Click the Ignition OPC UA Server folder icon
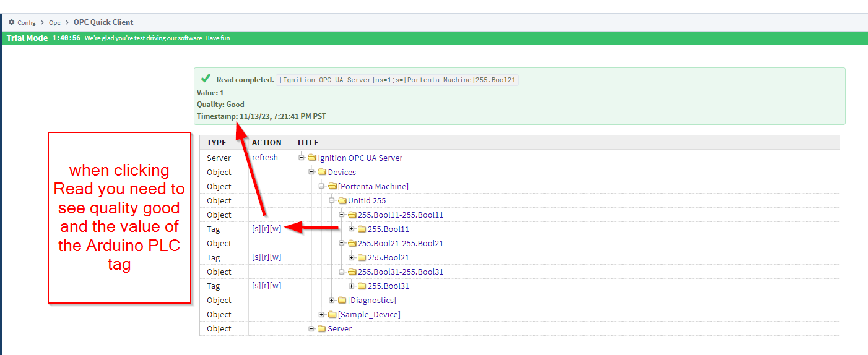Viewport: 868px width, 355px height. pos(312,158)
